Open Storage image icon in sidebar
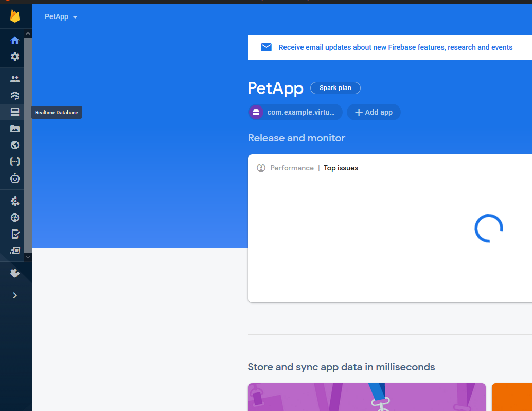This screenshot has width=532, height=411. pos(15,129)
